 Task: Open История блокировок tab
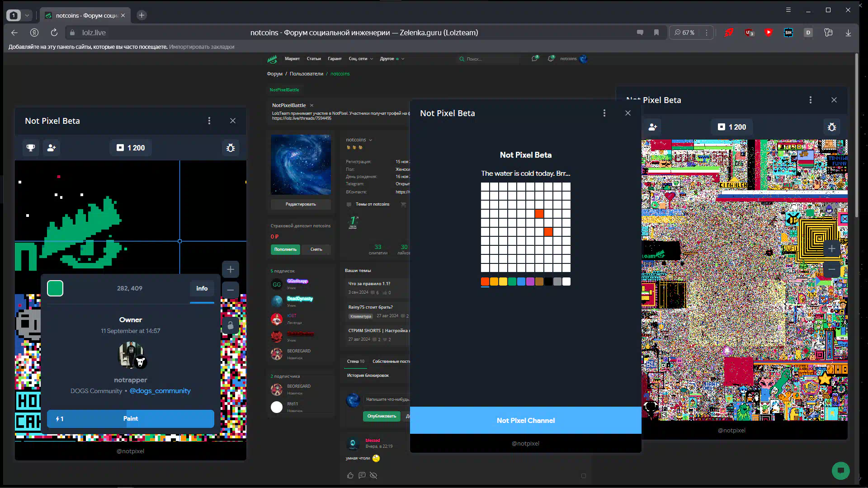tap(368, 375)
